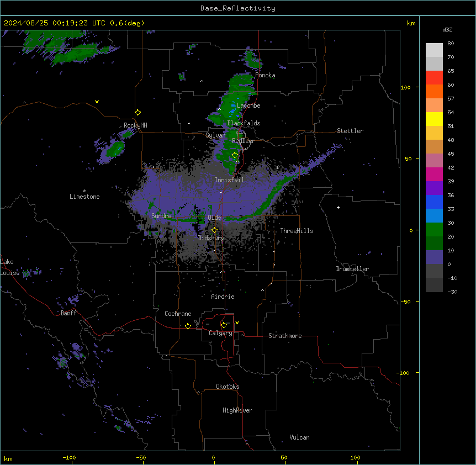476x465 pixels.
Task: Pick the pink 42-45 dBZ legend swatch
Action: [434, 161]
